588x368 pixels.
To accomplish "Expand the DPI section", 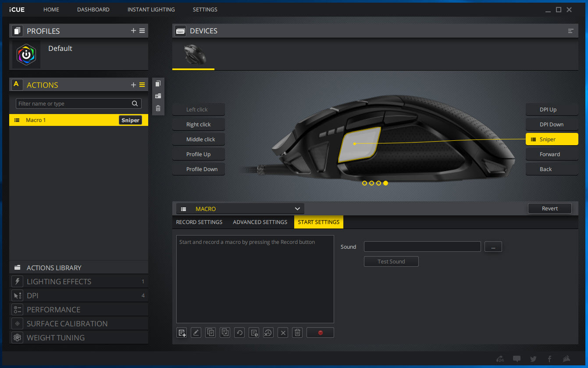I will point(79,296).
